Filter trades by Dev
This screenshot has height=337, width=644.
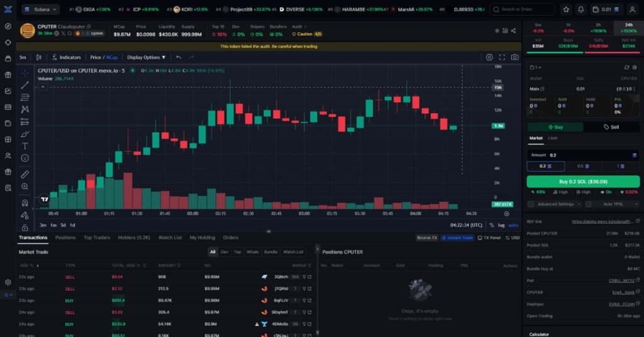(x=225, y=252)
